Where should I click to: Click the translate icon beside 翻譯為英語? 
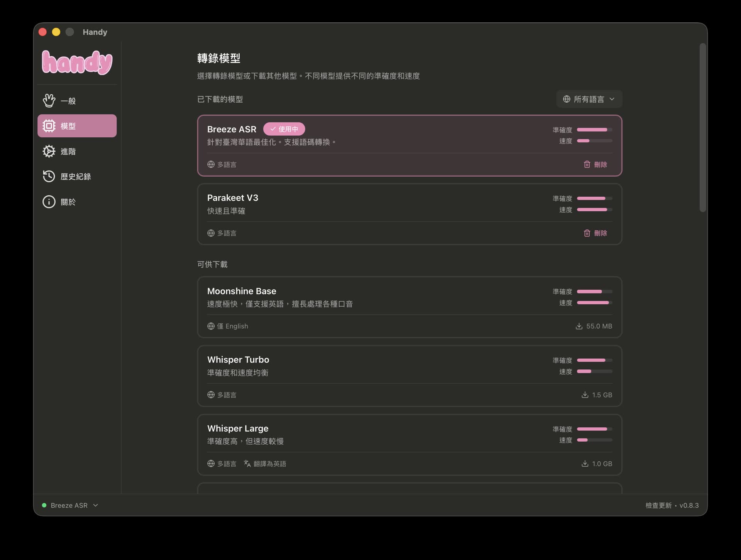247,464
